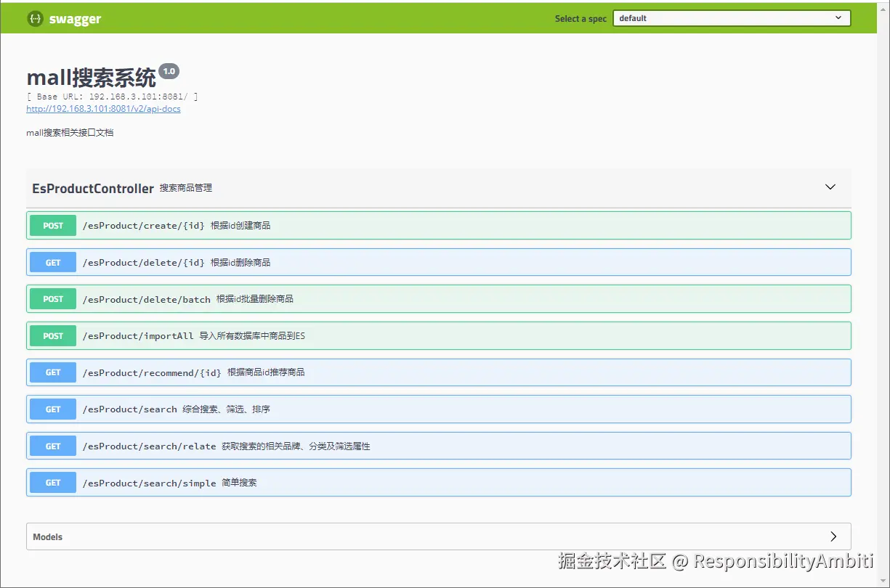This screenshot has height=588, width=890.
Task: Click the 根据id创建商品 description
Action: click(240, 226)
